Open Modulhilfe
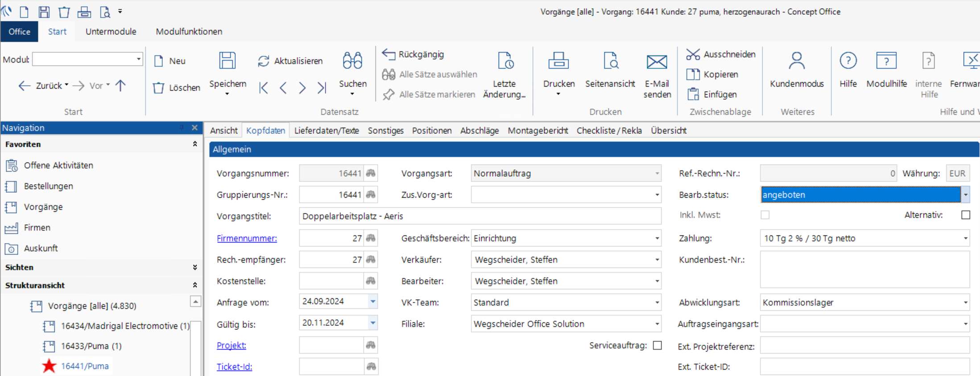 point(886,70)
